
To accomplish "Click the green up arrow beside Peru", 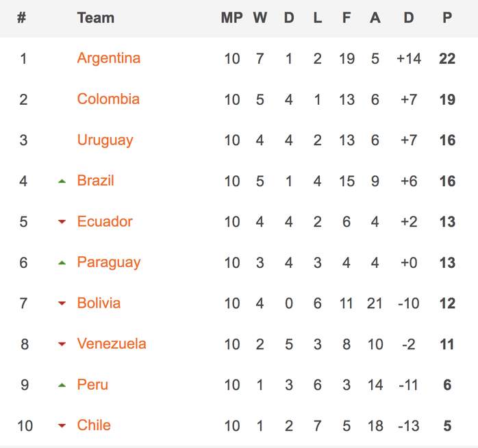I will pyautogui.click(x=62, y=385).
